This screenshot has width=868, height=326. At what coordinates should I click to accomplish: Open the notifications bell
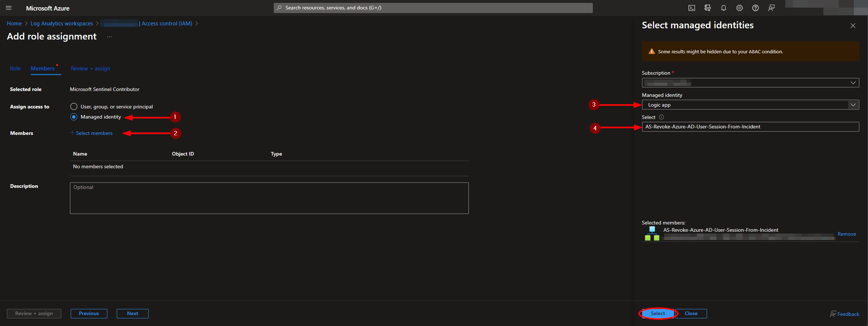point(723,8)
